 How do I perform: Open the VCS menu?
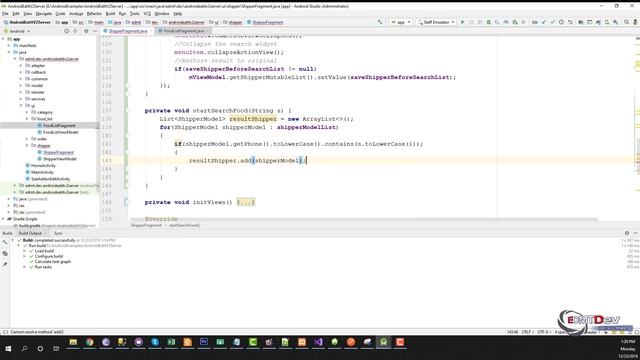pos(147,14)
